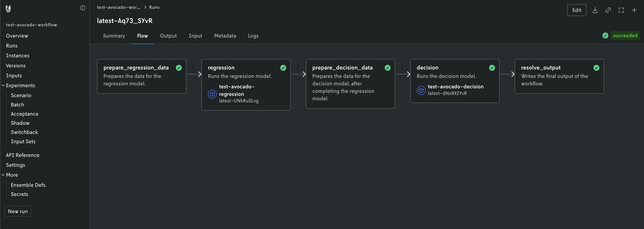Click the Edit button

[577, 10]
